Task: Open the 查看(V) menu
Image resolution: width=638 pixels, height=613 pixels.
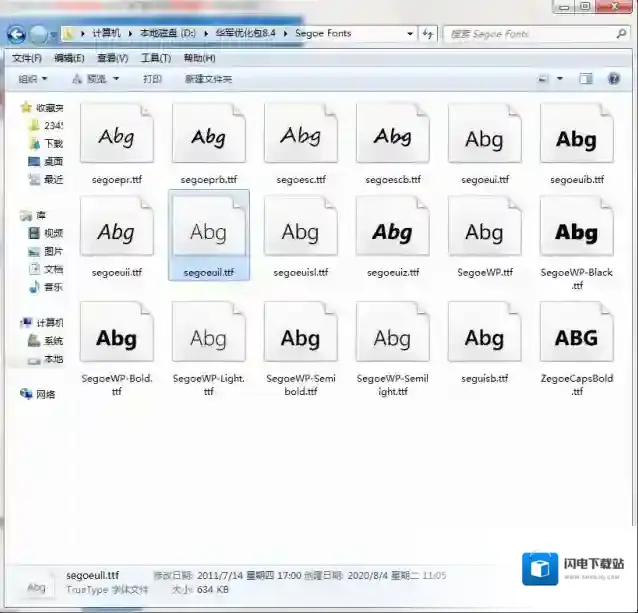Action: pos(112,58)
